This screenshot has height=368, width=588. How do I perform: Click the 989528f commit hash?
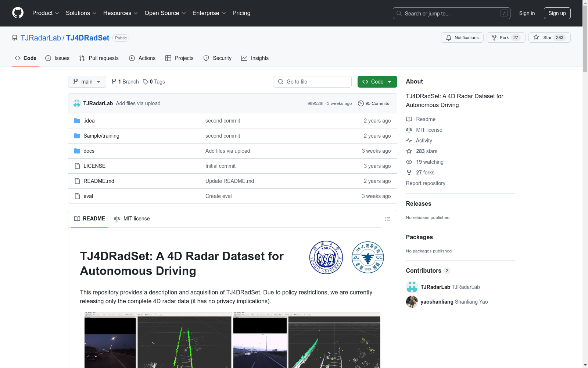[315, 103]
